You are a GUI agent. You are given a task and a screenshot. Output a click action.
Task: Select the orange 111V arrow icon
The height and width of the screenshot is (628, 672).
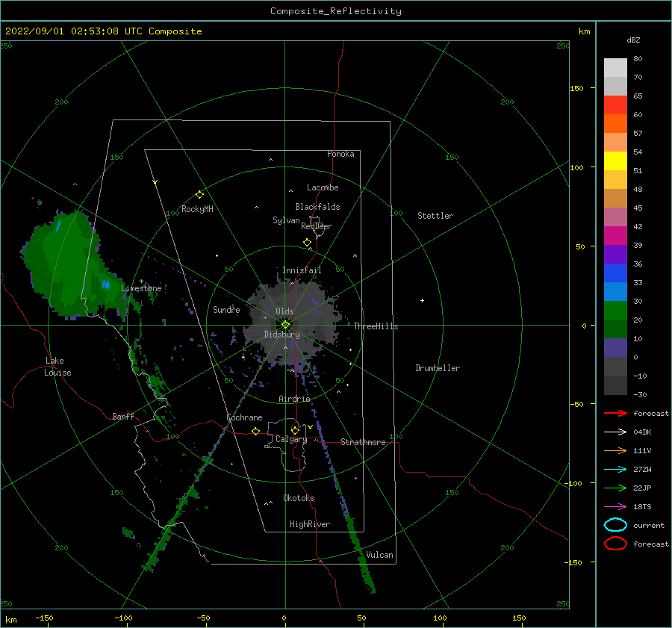point(615,450)
